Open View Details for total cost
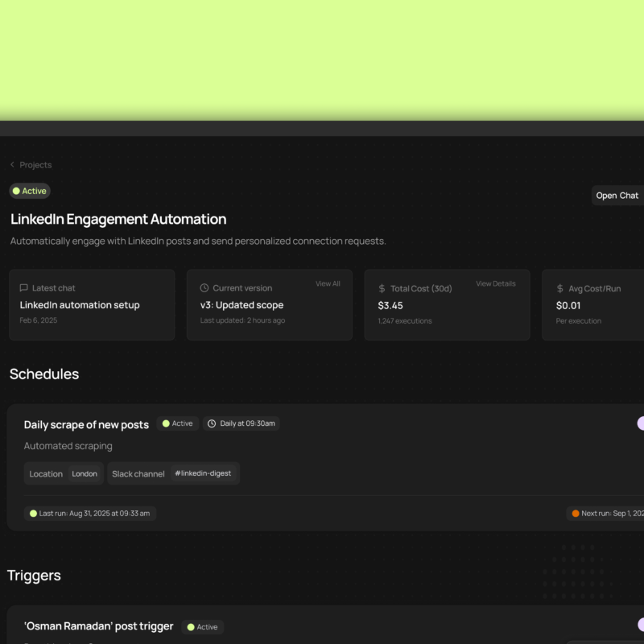 [496, 284]
